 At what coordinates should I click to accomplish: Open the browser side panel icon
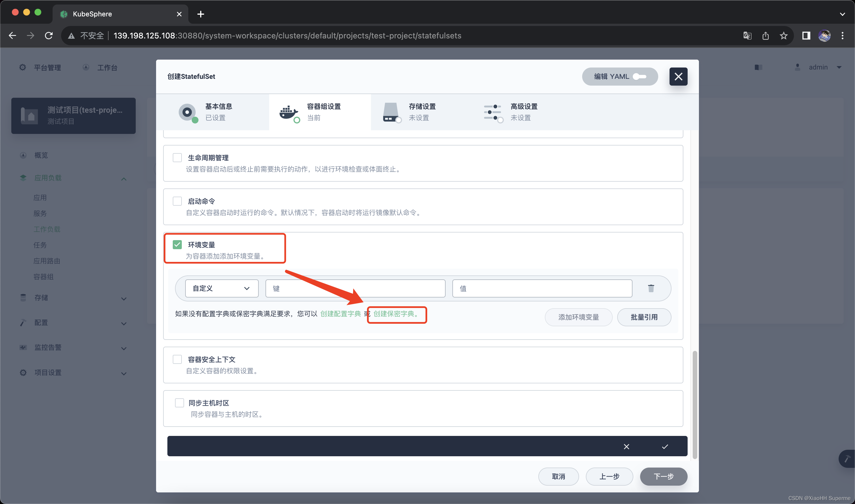(806, 36)
